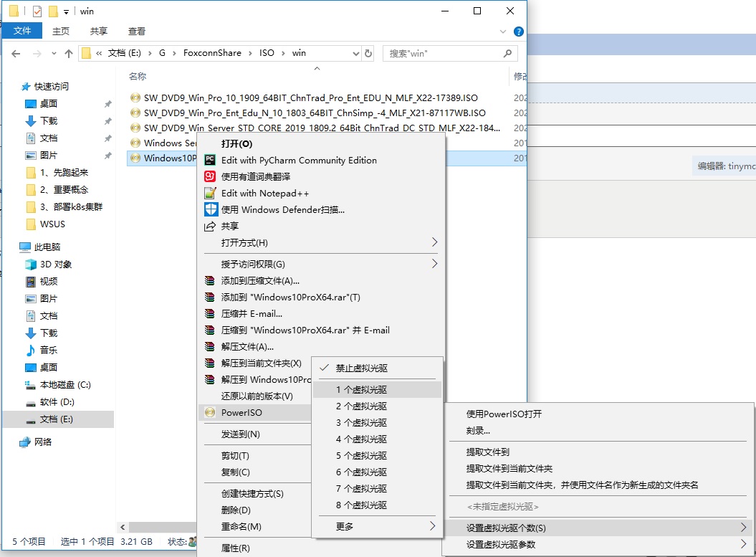
Task: Select the 1909 ChnTrad ISO file
Action: (x=310, y=98)
